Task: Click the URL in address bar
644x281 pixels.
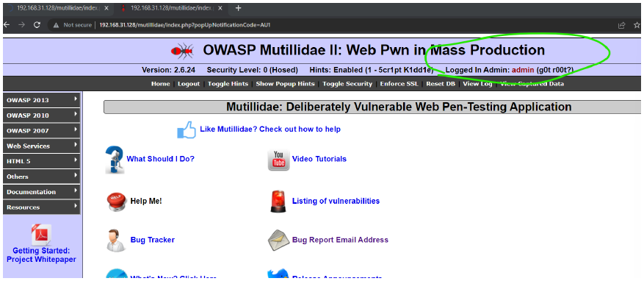Action: [185, 25]
